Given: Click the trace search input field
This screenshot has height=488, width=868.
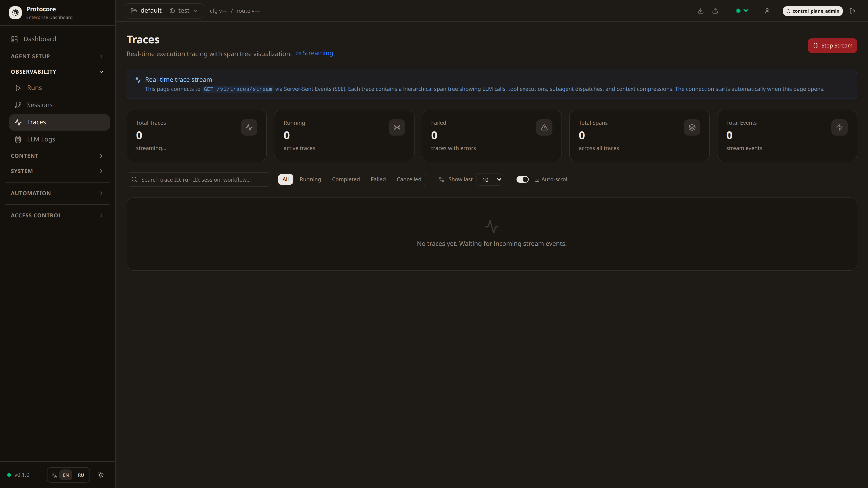Looking at the screenshot, I should point(199,180).
